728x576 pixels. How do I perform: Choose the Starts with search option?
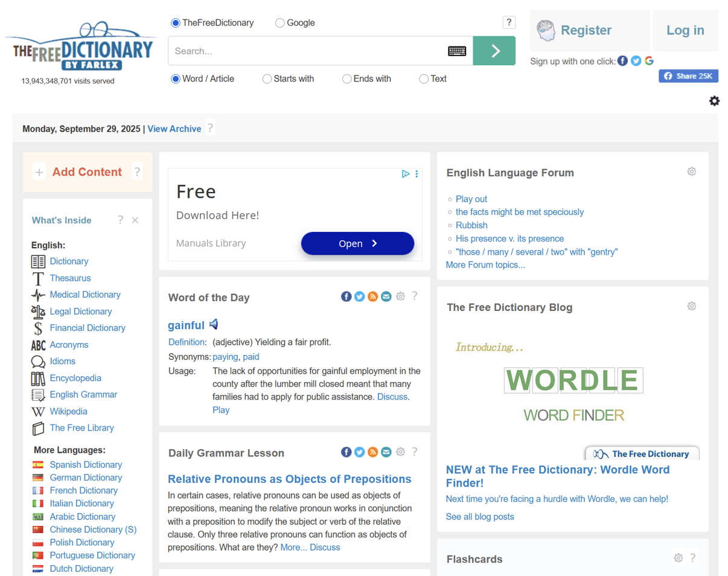(x=267, y=79)
